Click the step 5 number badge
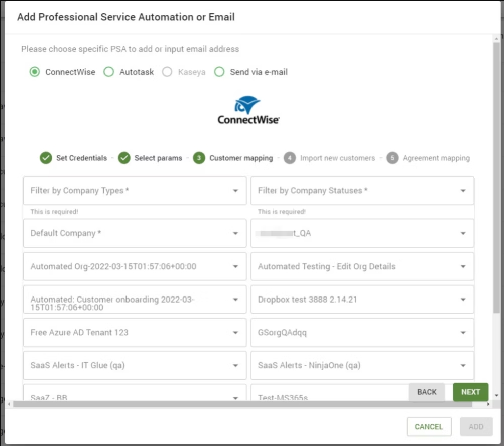Screen dimensions: 504x446 (x=392, y=158)
